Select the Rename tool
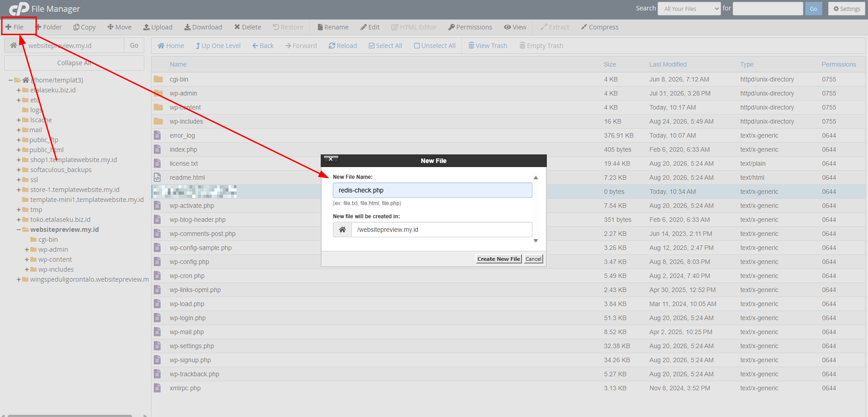Viewport: 868px width, 417px height. click(333, 27)
